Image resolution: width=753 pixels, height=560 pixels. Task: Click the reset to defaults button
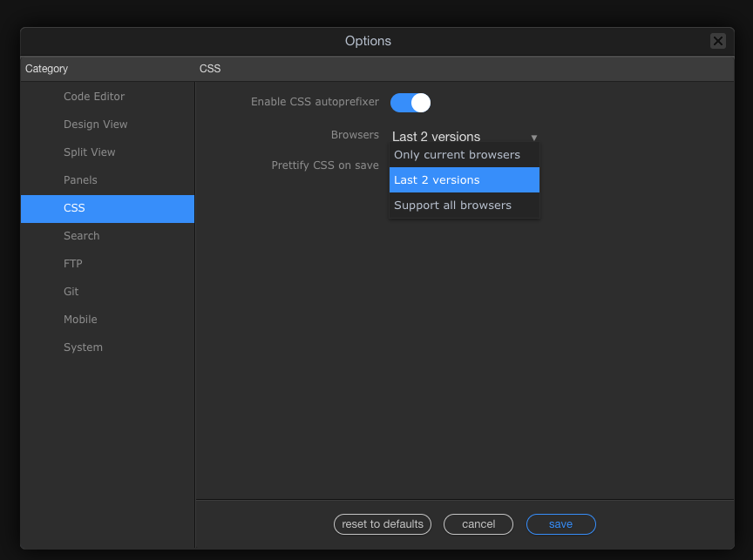pos(383,524)
